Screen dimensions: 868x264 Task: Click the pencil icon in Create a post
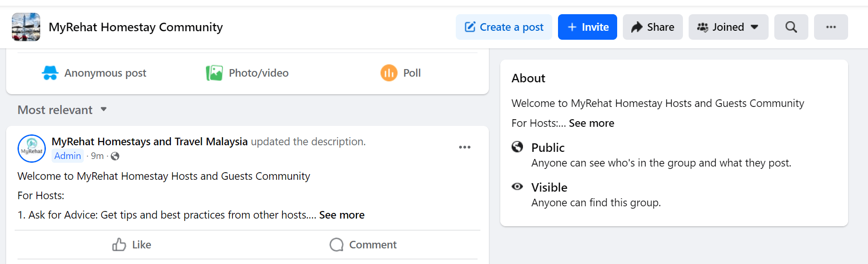click(x=470, y=27)
